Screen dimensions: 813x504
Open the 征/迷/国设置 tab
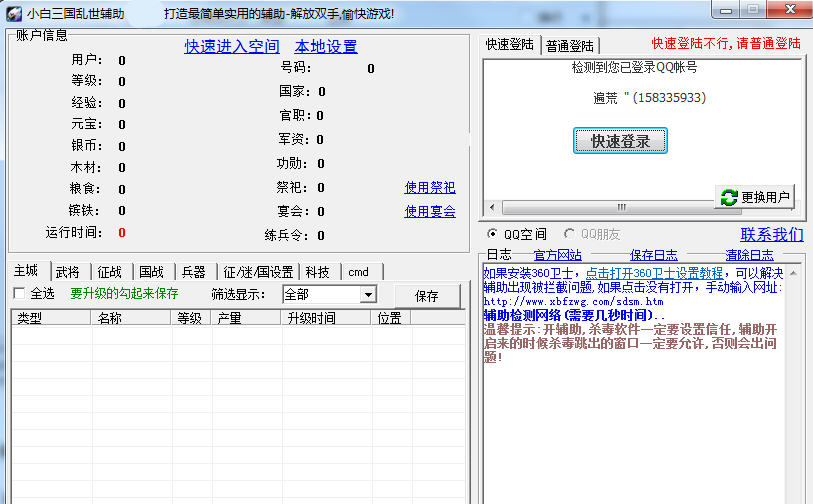point(258,272)
